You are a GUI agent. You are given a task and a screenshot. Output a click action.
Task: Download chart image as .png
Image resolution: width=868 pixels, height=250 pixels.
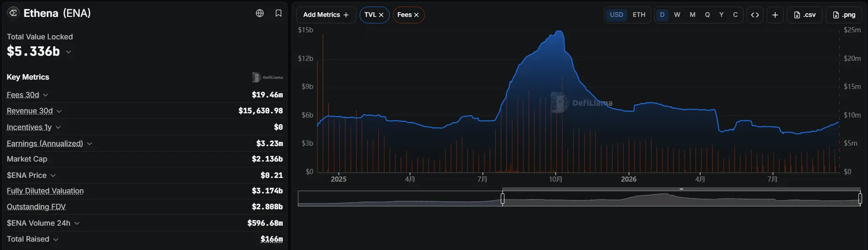pos(844,15)
